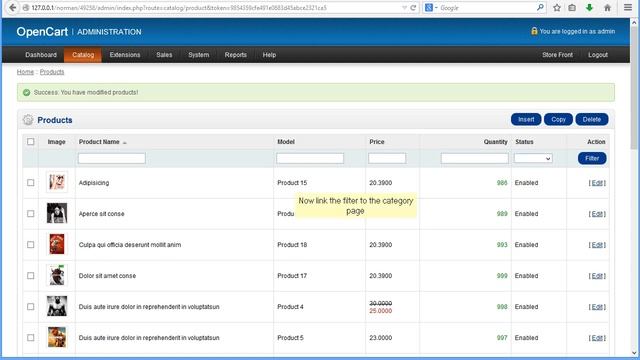This screenshot has width=640, height=360.
Task: Edit the Adipisicing product
Action: pos(597,183)
